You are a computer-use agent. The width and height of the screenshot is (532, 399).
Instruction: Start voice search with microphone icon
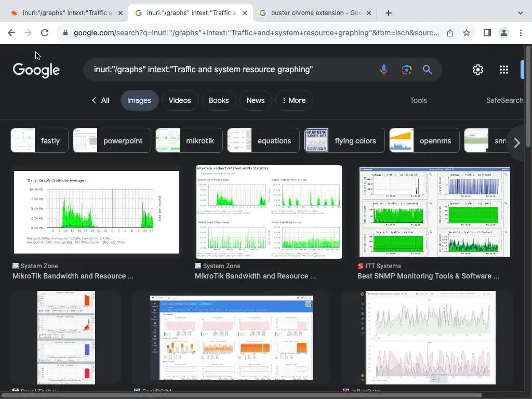(x=384, y=70)
